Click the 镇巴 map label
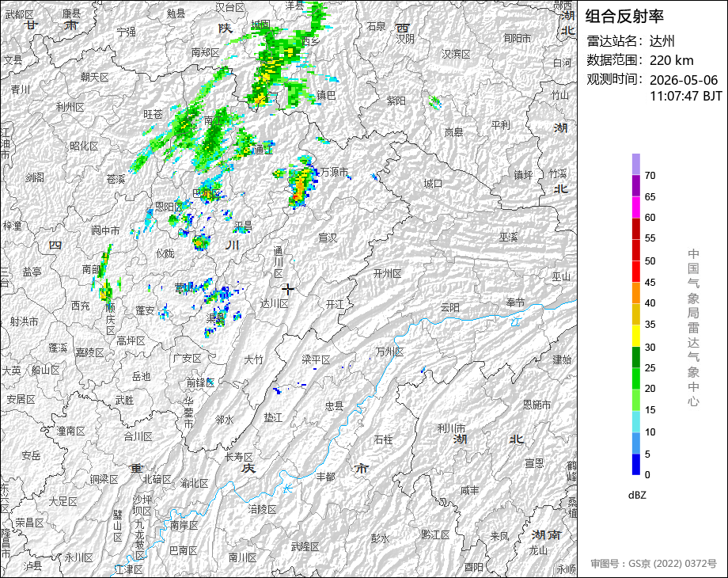Image resolution: width=728 pixels, height=578 pixels. (326, 95)
